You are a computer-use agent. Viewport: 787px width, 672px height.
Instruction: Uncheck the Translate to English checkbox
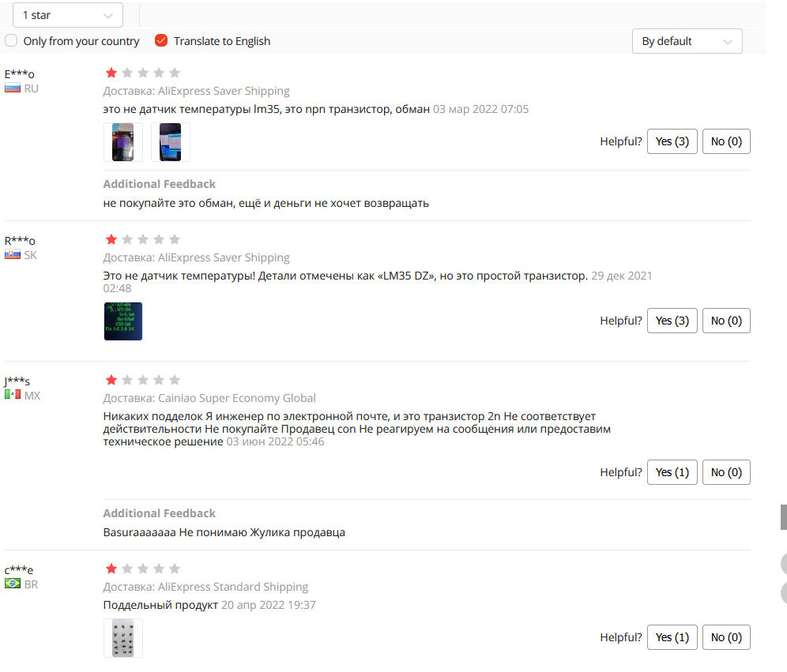tap(160, 40)
